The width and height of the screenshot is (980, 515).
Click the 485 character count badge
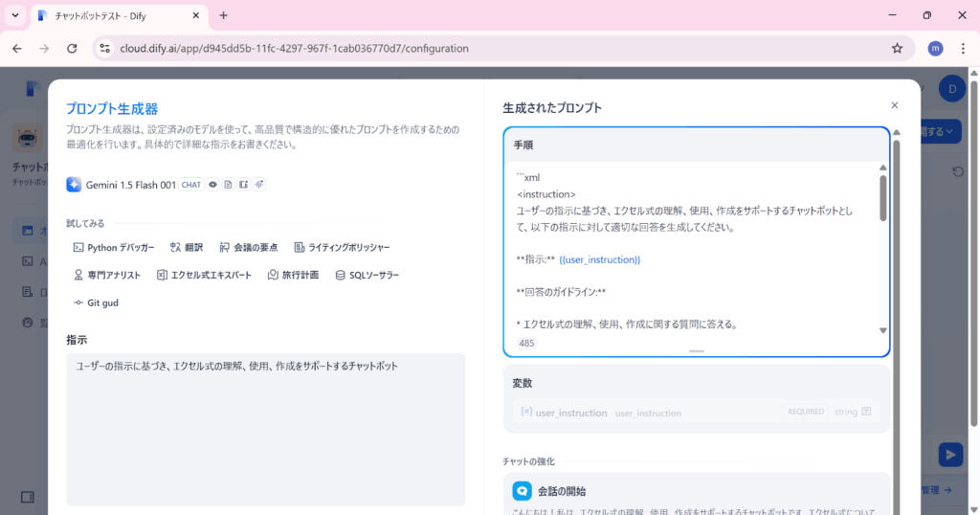pos(527,343)
